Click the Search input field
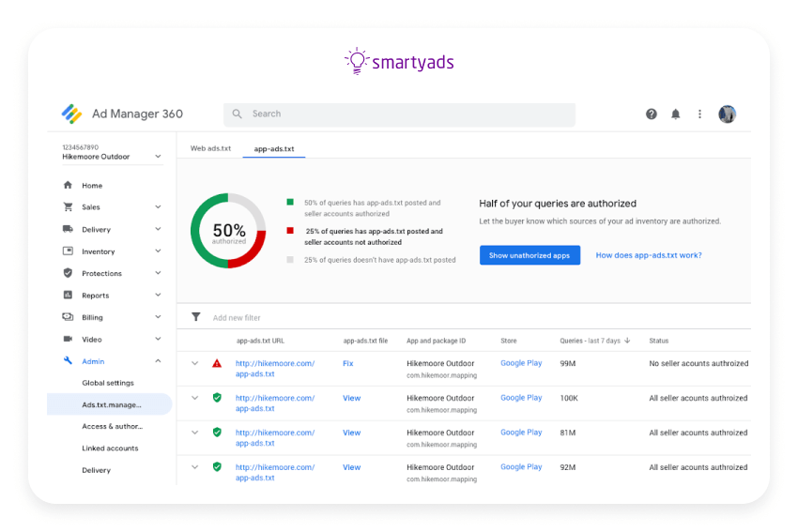 coord(400,115)
